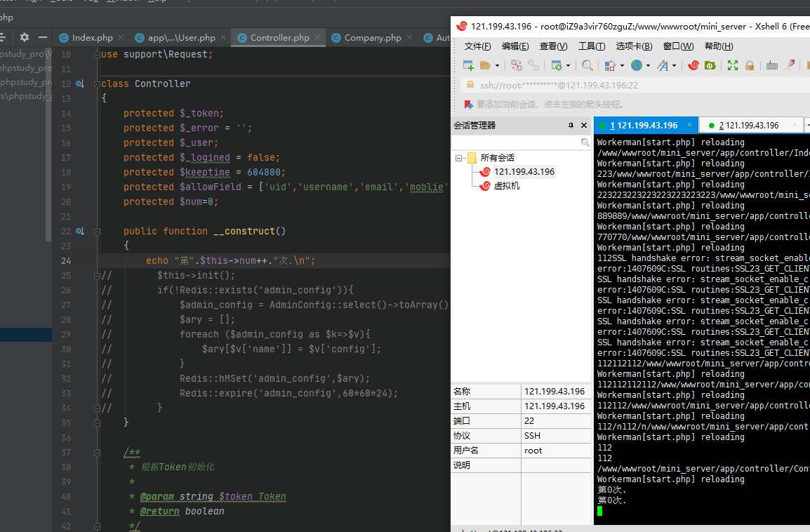
Task: Click the 端口 value 22 cell
Action: pos(556,421)
